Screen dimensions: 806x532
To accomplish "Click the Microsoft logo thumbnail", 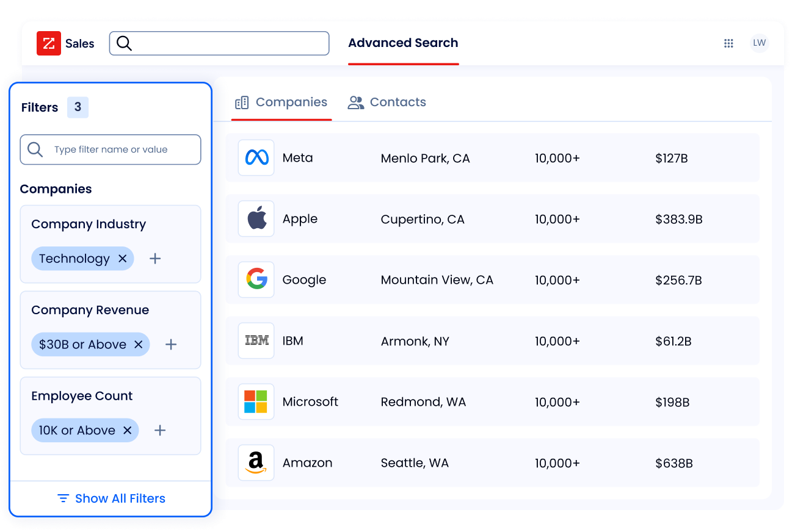I will pyautogui.click(x=256, y=402).
